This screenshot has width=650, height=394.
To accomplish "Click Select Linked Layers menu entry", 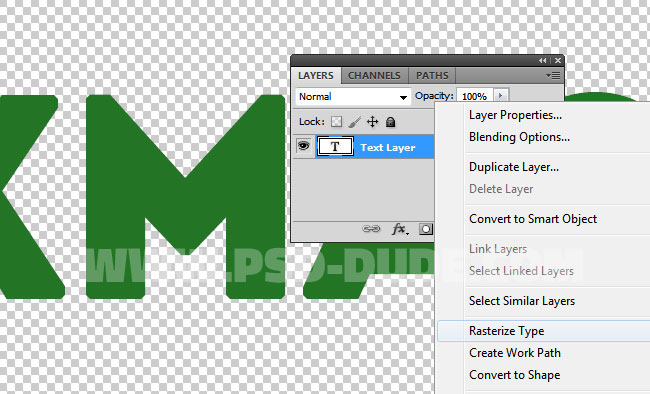I will click(521, 270).
